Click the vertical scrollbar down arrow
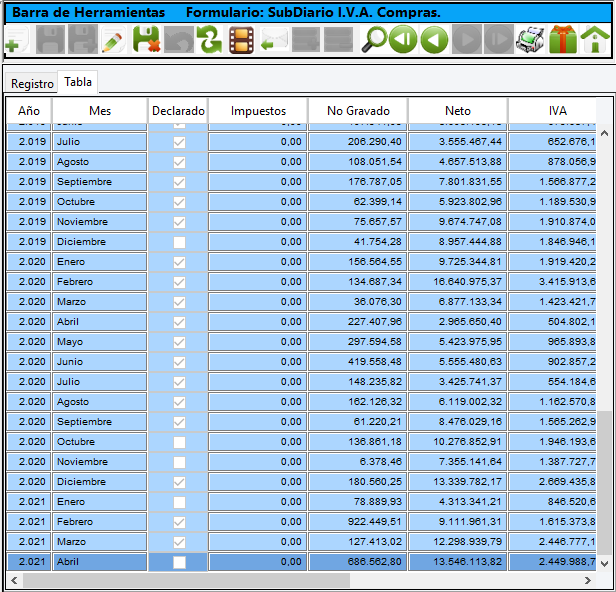 tap(603, 564)
